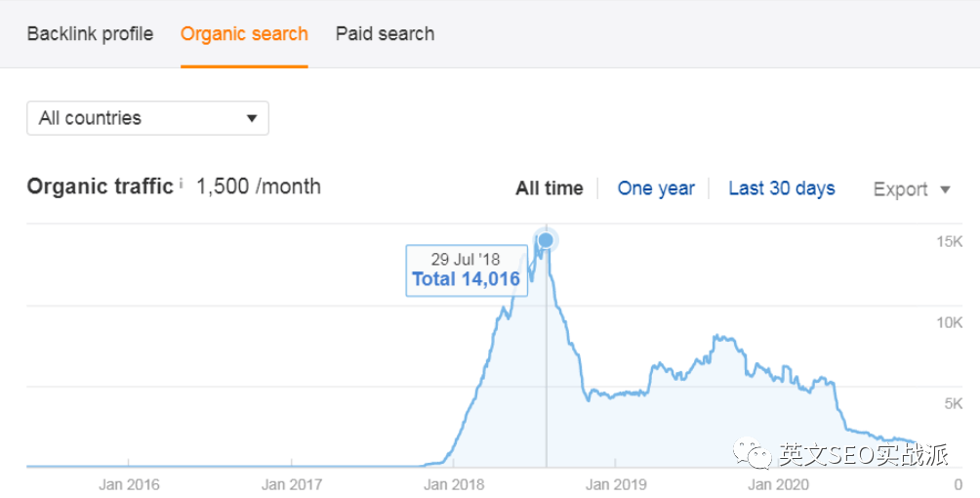Click the WeChat watermark logo icon

click(754, 452)
